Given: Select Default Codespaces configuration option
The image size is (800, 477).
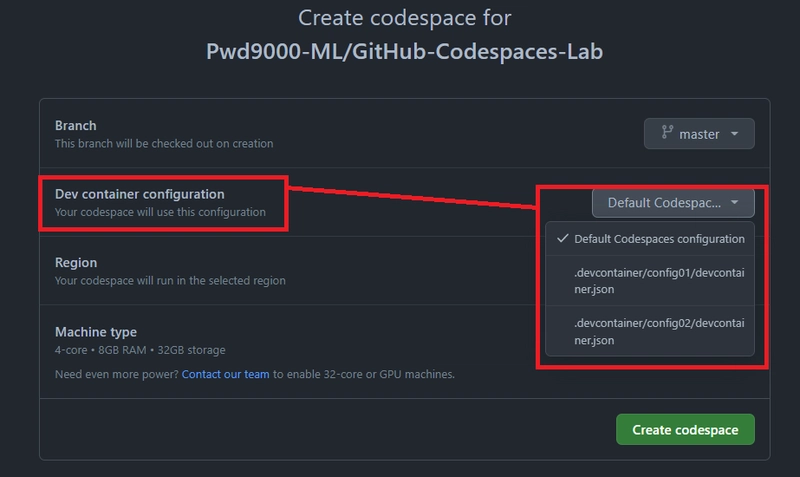Looking at the screenshot, I should pyautogui.click(x=659, y=239).
